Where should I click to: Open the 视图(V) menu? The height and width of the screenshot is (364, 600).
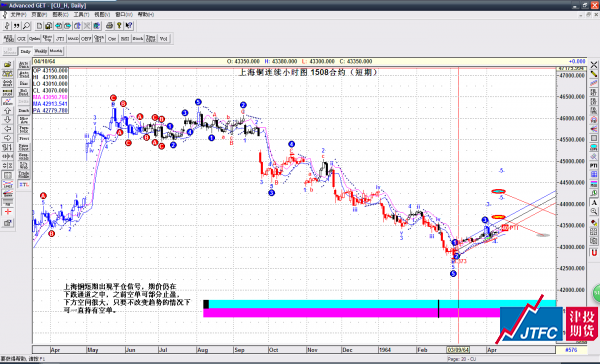coord(102,15)
